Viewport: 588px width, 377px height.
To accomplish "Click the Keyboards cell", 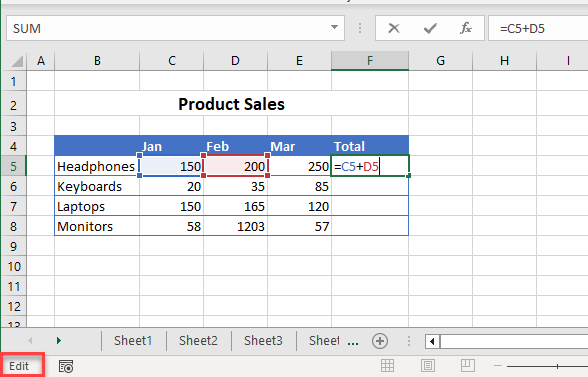I will (x=97, y=186).
